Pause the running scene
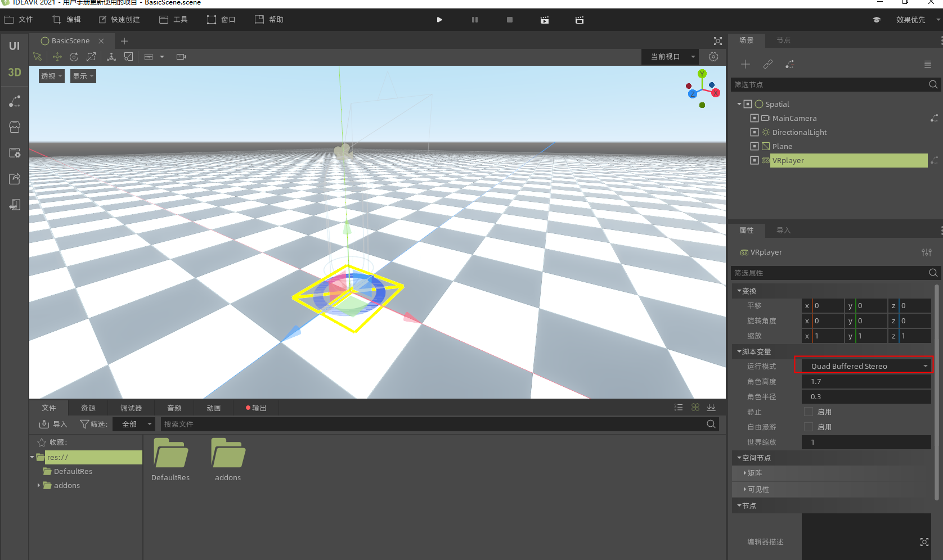 pos(475,20)
